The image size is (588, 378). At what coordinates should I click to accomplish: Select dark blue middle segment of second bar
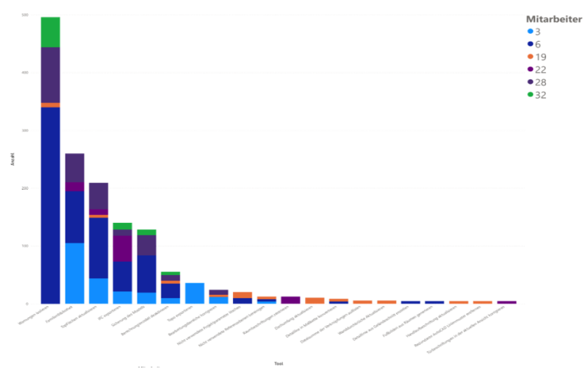(74, 217)
